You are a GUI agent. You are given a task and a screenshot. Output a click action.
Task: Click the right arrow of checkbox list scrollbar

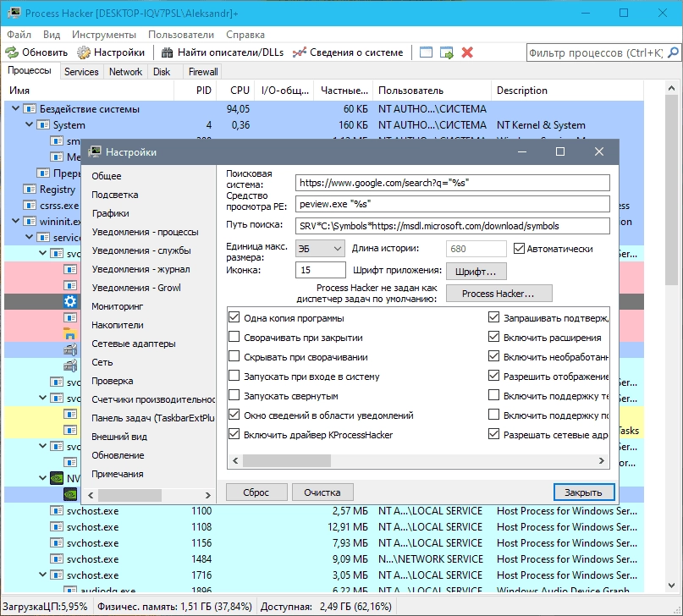[602, 460]
